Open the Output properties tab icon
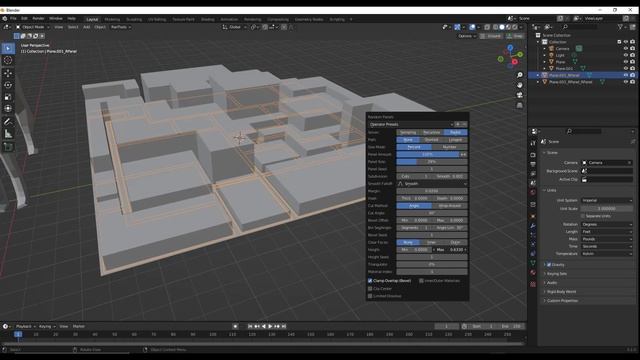The height and width of the screenshot is (360, 640). tap(533, 164)
